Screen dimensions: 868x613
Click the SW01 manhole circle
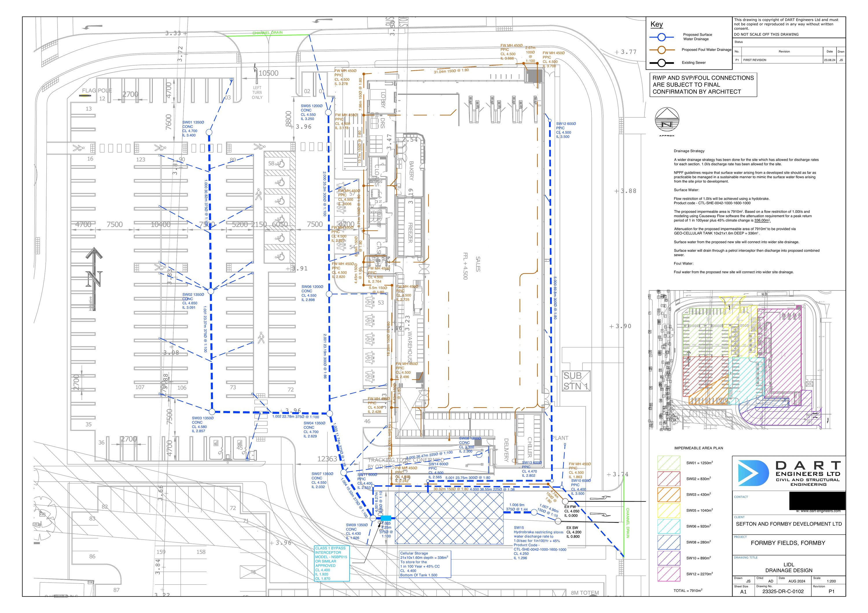click(x=209, y=132)
